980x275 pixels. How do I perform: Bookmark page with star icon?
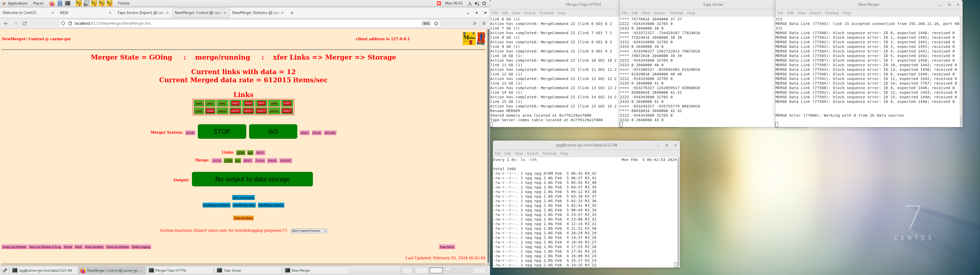click(436, 23)
